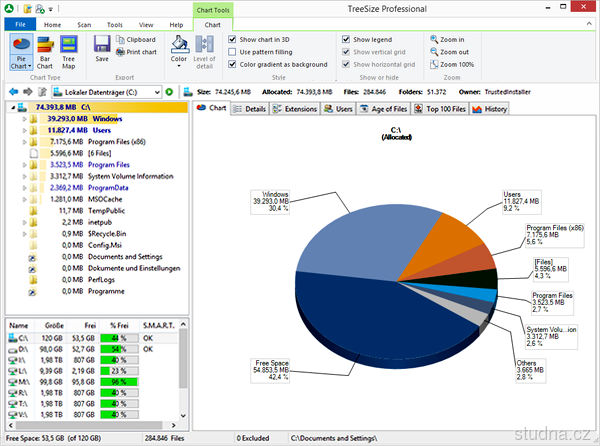The height and width of the screenshot is (446, 600).
Task: Open the Users tab
Action: 338,109
